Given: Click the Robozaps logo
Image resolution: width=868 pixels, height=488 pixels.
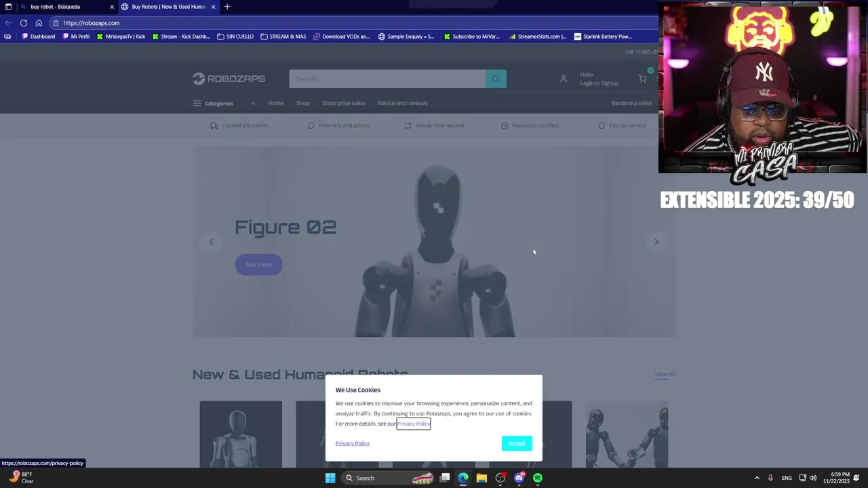Looking at the screenshot, I should point(229,79).
